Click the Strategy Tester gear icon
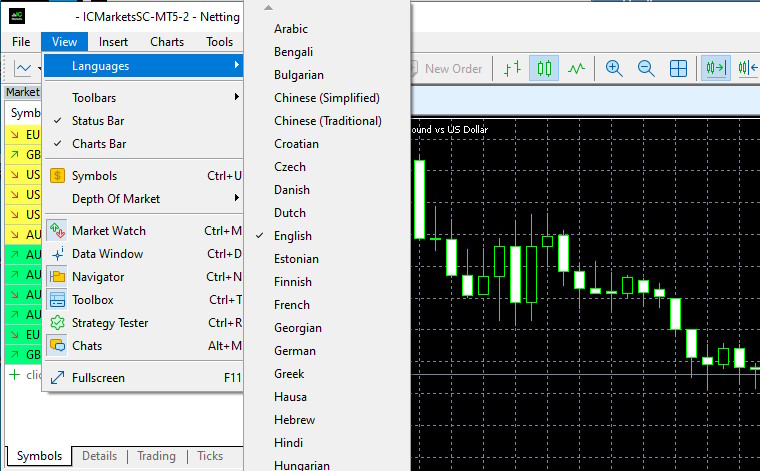 click(57, 323)
